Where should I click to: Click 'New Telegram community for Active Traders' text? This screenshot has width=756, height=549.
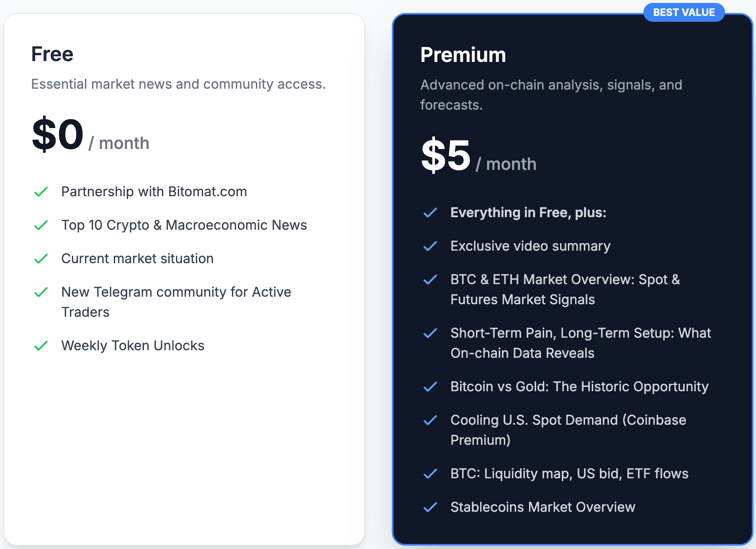pyautogui.click(x=176, y=302)
